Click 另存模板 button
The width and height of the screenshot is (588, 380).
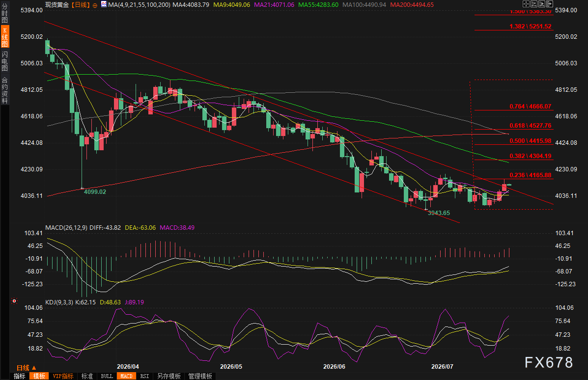(169, 376)
